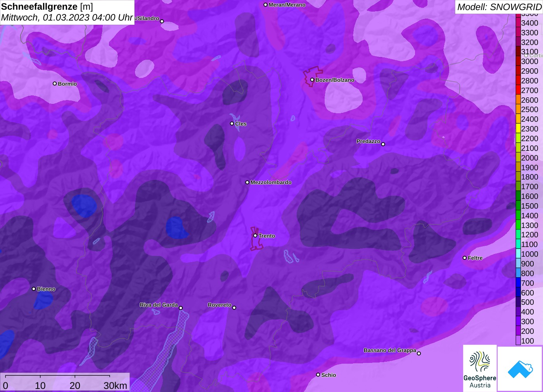Click the Silandro location dot
The width and height of the screenshot is (543, 392).
(162, 21)
